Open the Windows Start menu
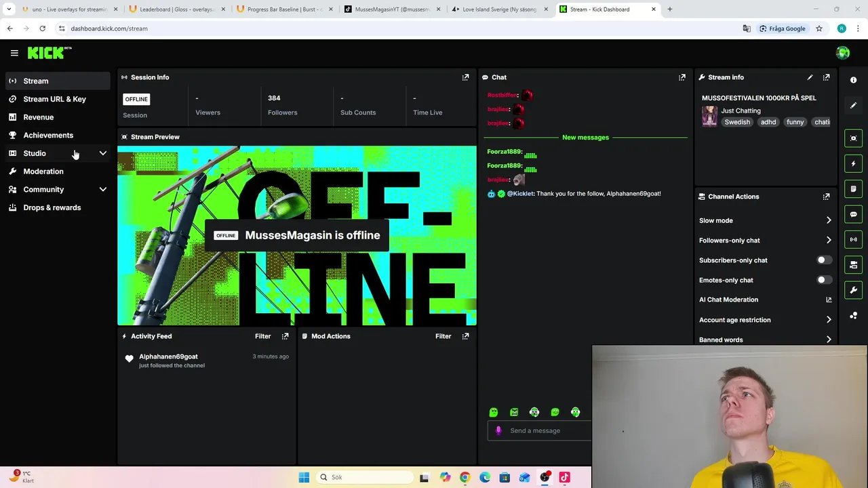The image size is (868, 488). [x=304, y=477]
